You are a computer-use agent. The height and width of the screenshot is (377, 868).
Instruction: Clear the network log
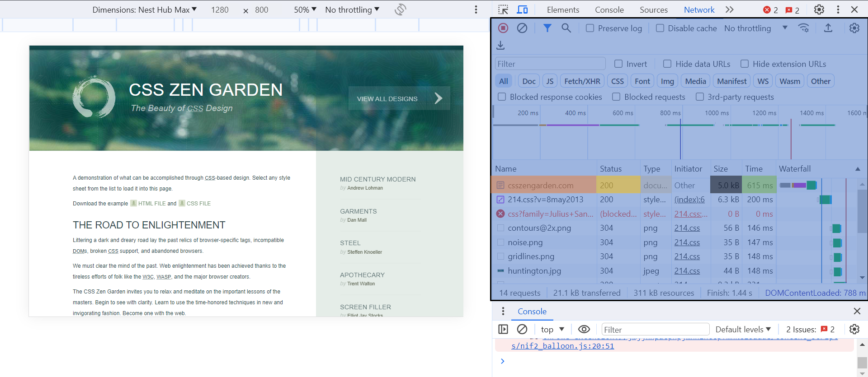pyautogui.click(x=522, y=28)
